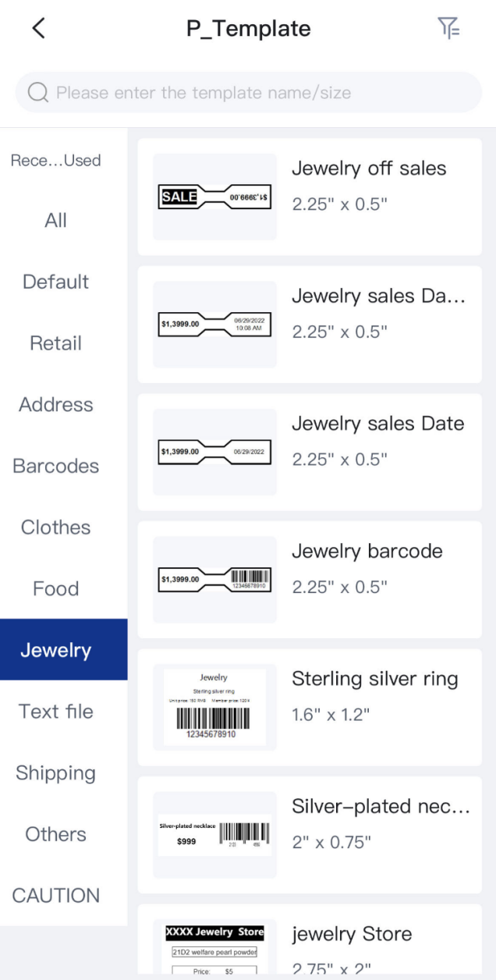
Task: Select the Jewelry barcode label thumbnail
Action: pyautogui.click(x=214, y=579)
